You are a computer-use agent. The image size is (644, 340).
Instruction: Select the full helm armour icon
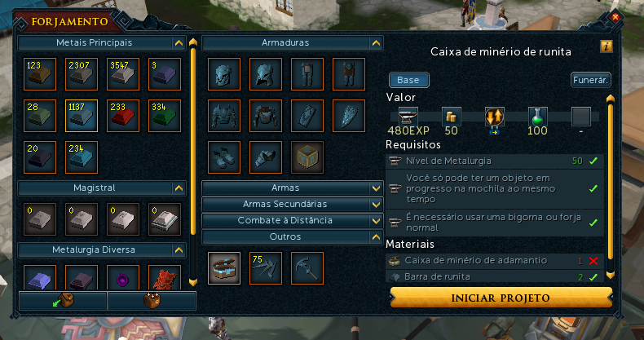pyautogui.click(x=266, y=74)
